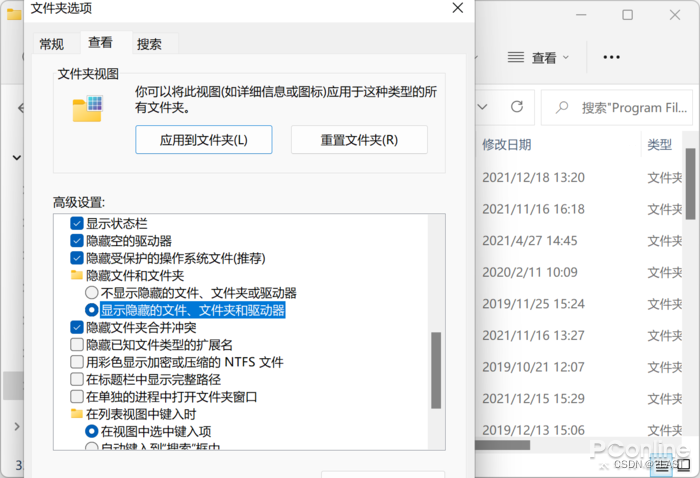Open the 查看 dropdown in Explorer toolbar
The image size is (700, 478).
point(538,58)
